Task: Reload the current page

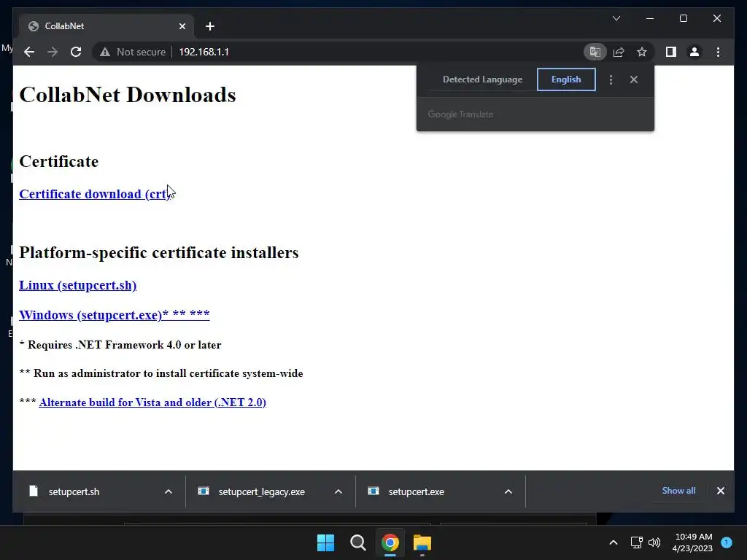Action: [76, 52]
